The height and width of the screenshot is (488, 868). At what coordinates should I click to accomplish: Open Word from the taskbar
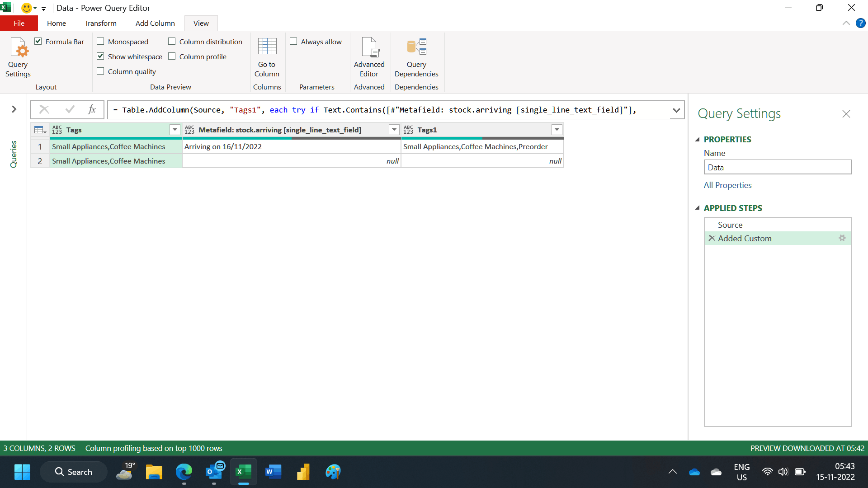(x=273, y=472)
